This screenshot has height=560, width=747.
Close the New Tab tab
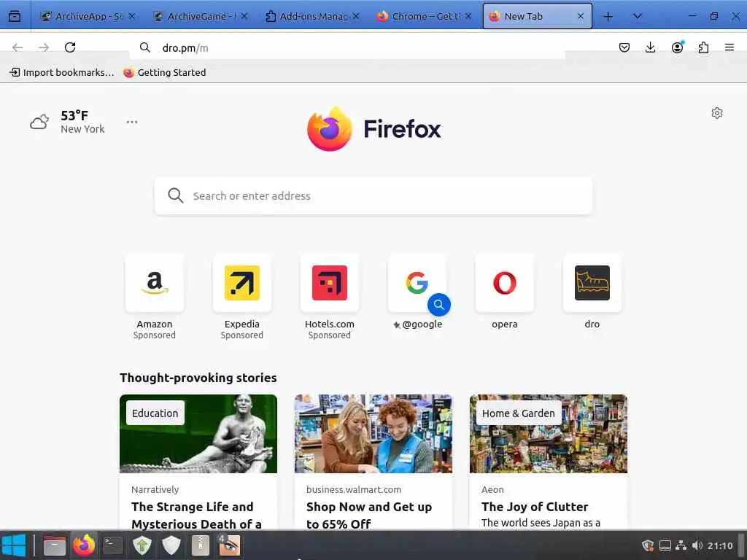point(580,16)
